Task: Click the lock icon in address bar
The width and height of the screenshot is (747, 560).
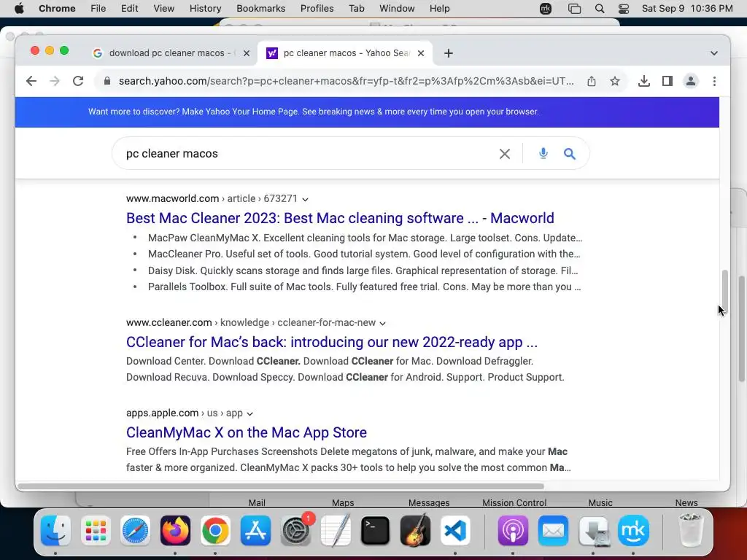Action: [107, 81]
